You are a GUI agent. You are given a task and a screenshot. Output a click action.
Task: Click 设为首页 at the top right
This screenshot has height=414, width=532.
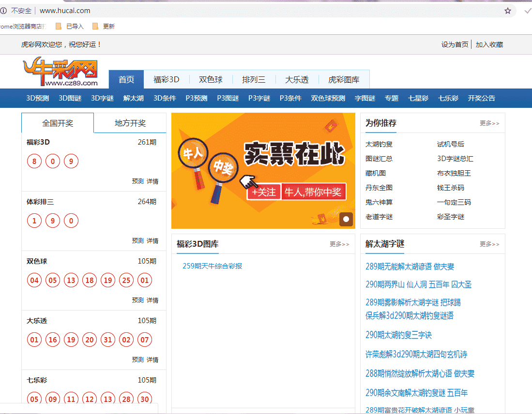[x=456, y=44]
